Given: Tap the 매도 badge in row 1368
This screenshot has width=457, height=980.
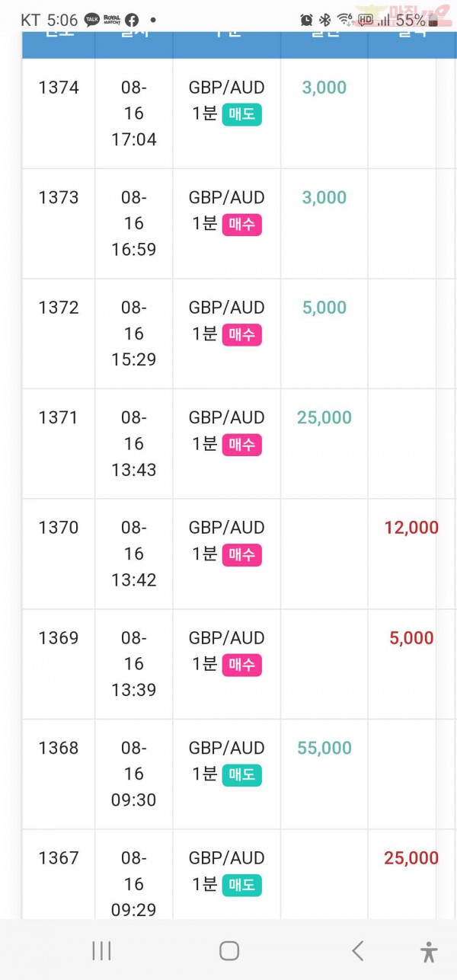Looking at the screenshot, I should 242,775.
